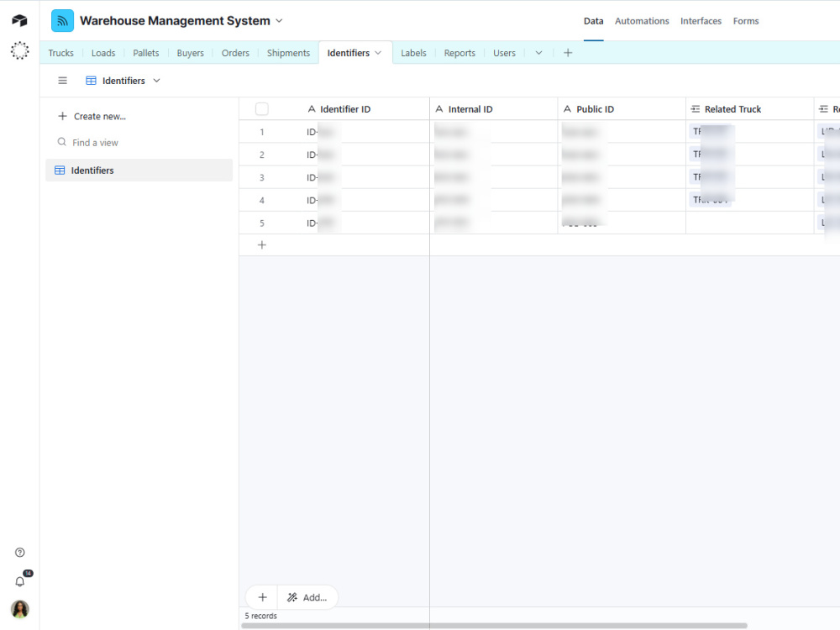Viewport: 840px width, 630px height.
Task: Switch to the Loads table tab
Action: (103, 52)
